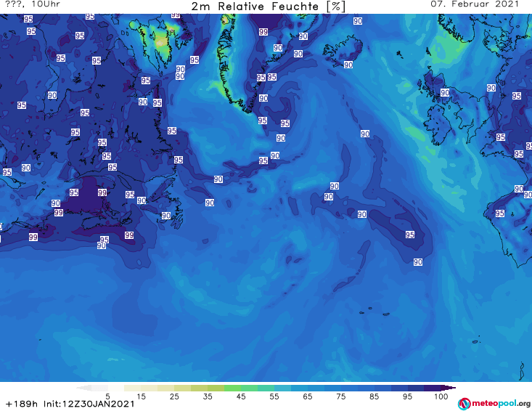The height and width of the screenshot is (411, 532).
Task: Click the '85' label on the color scale
Action: (x=375, y=396)
